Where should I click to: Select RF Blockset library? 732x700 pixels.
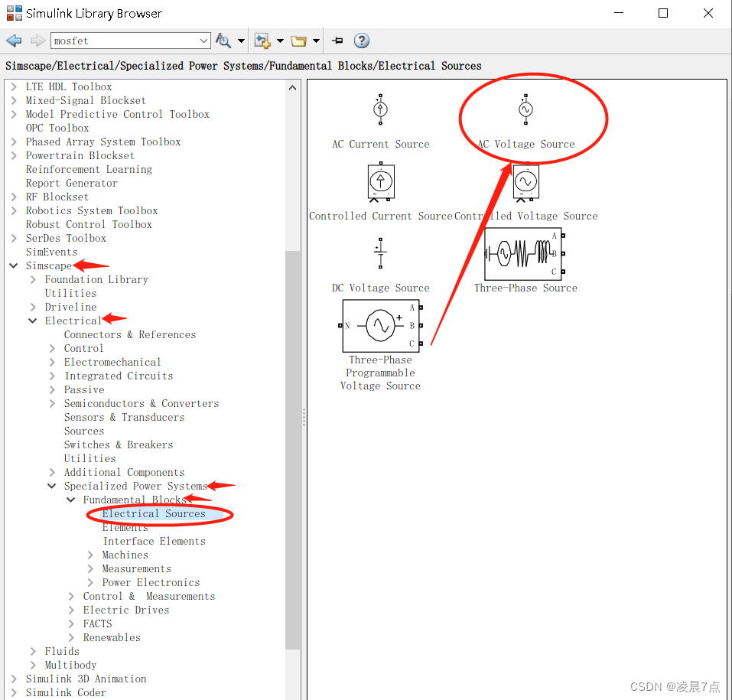[57, 197]
